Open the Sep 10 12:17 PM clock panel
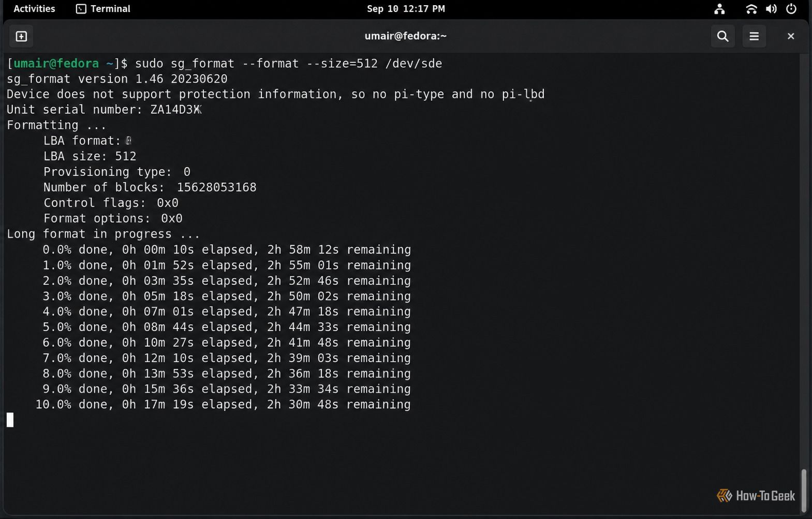The image size is (812, 519). point(406,9)
